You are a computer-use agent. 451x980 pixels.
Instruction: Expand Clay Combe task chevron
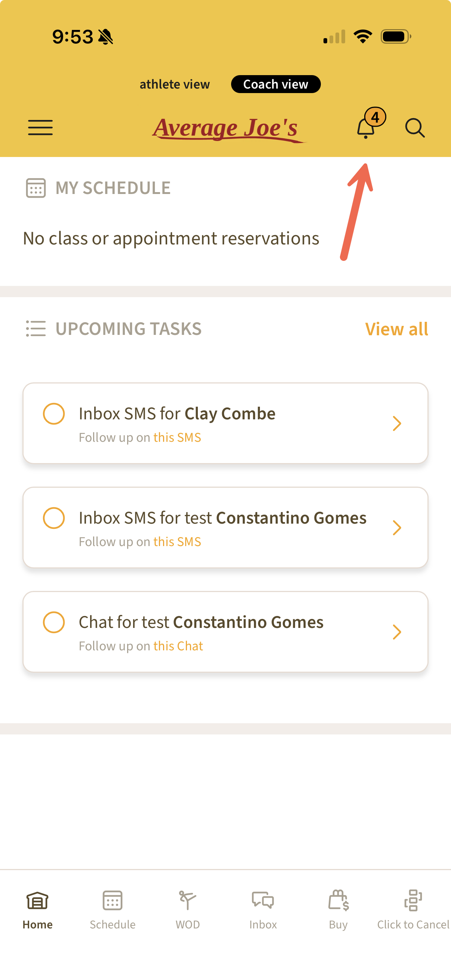pos(396,423)
